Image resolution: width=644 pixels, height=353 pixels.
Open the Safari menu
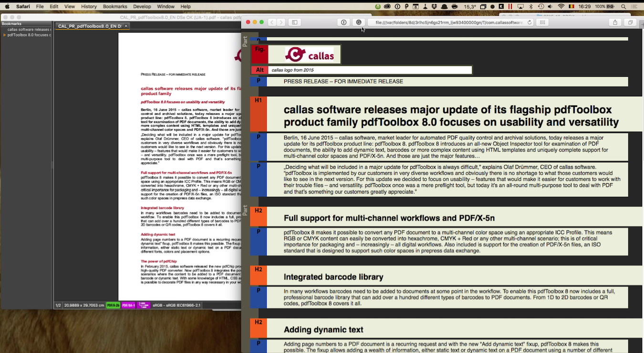pyautogui.click(x=23, y=6)
